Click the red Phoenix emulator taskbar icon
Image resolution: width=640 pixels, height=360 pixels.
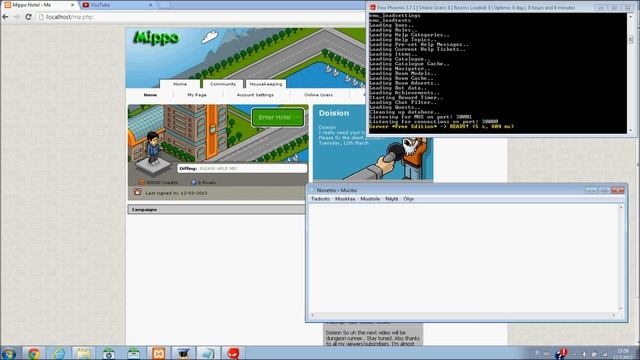tap(233, 353)
